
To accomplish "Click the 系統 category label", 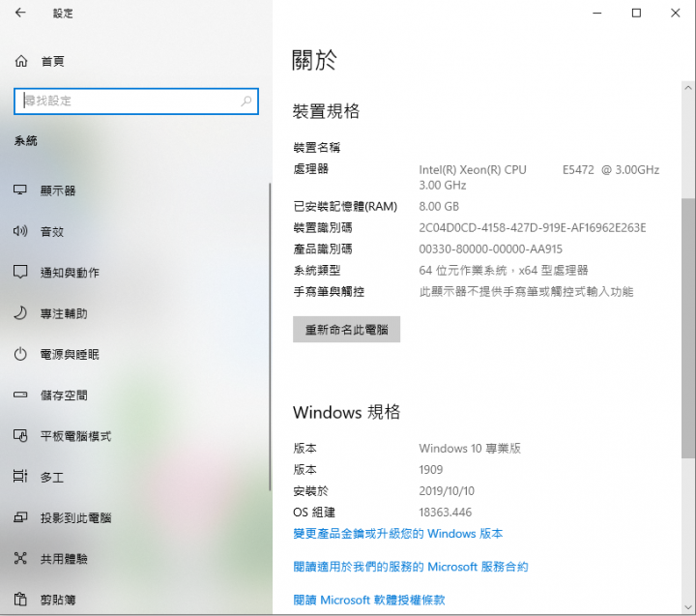I will pos(26,141).
